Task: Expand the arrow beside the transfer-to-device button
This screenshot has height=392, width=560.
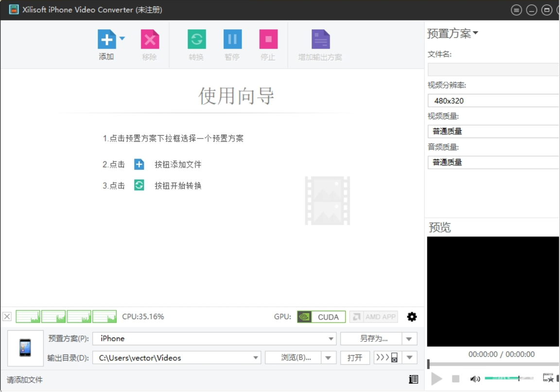Action: [410, 357]
